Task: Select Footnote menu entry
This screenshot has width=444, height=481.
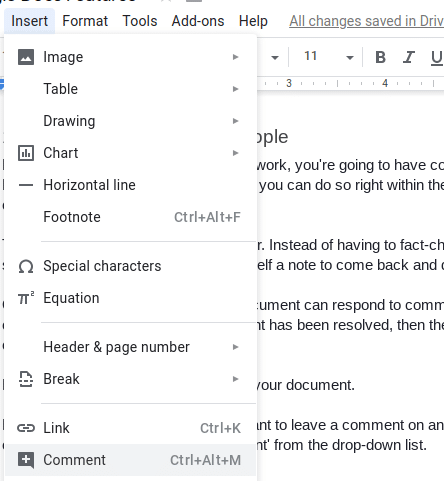Action: tap(130, 217)
